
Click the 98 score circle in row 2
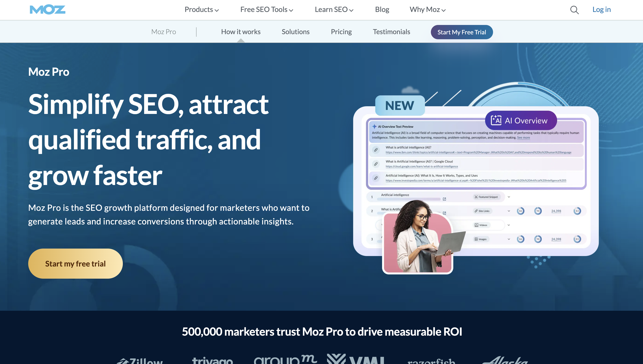tap(538, 211)
